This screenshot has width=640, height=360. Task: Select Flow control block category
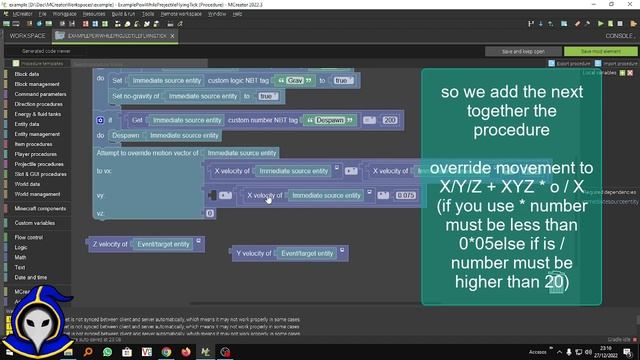(29, 238)
